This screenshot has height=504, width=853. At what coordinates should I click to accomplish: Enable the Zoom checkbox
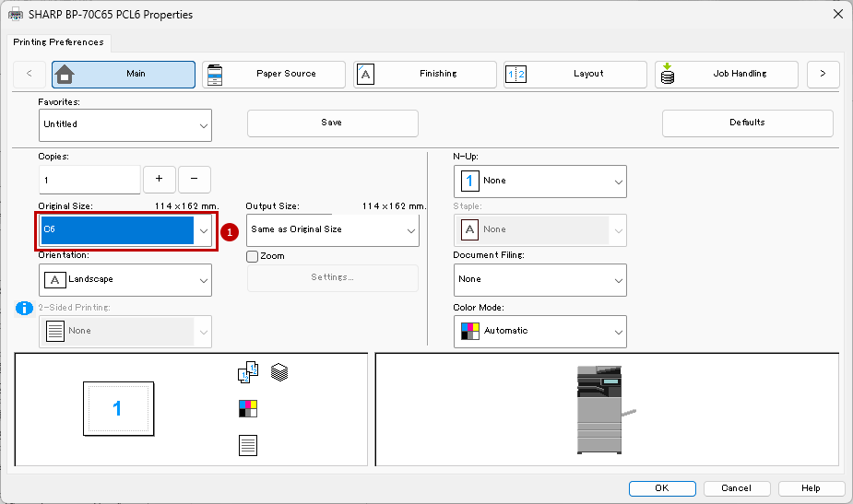tap(252, 256)
